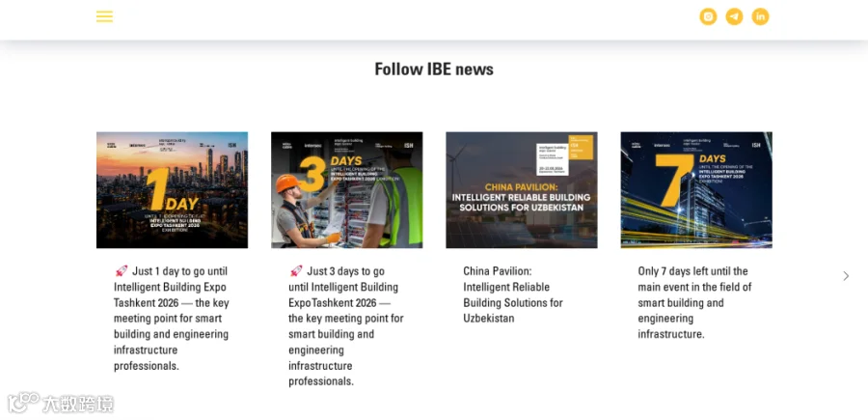This screenshot has width=868, height=420.
Task: Show next news items with right chevron
Action: tap(846, 276)
